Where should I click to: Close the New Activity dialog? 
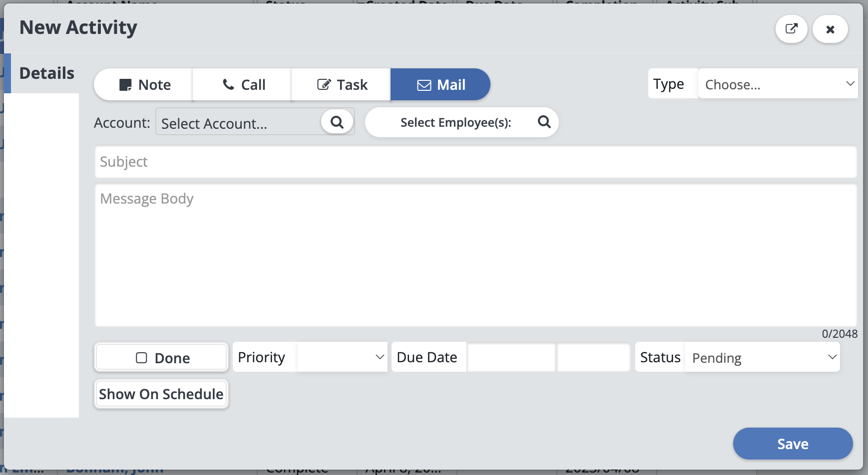pyautogui.click(x=830, y=29)
